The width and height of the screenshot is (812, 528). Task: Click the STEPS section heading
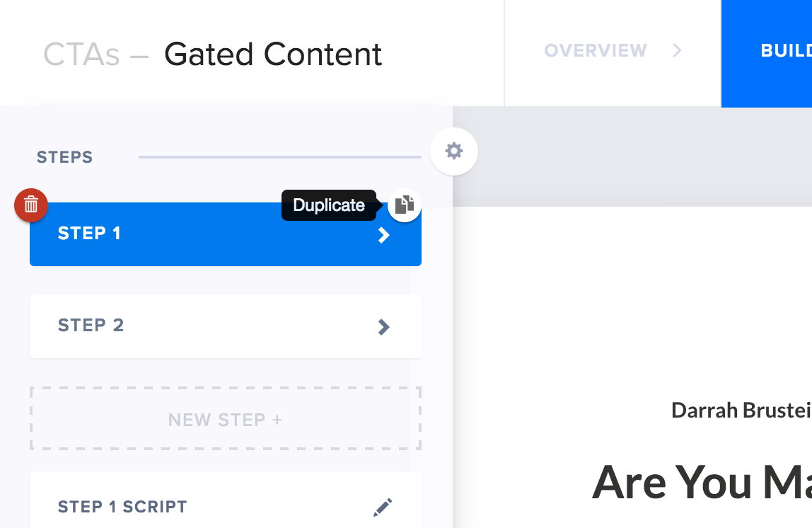[x=65, y=157]
